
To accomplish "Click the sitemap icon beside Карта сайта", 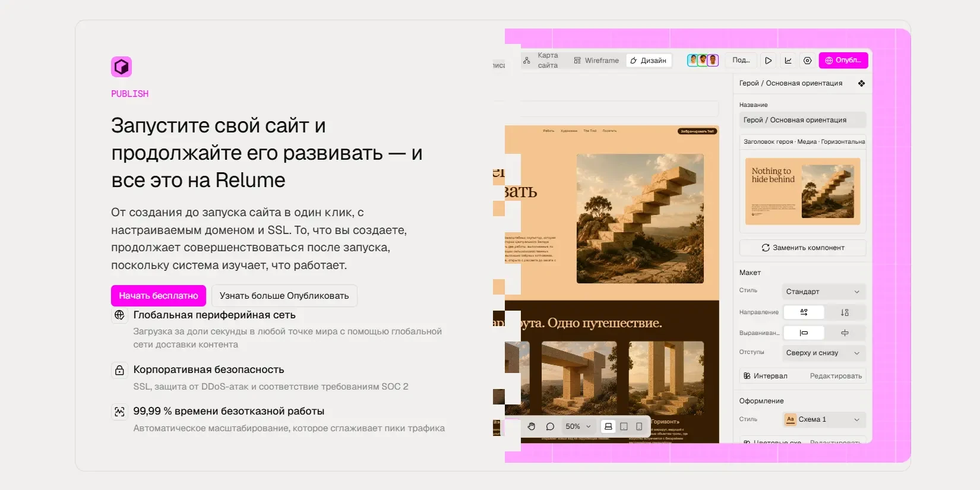I will pos(527,61).
